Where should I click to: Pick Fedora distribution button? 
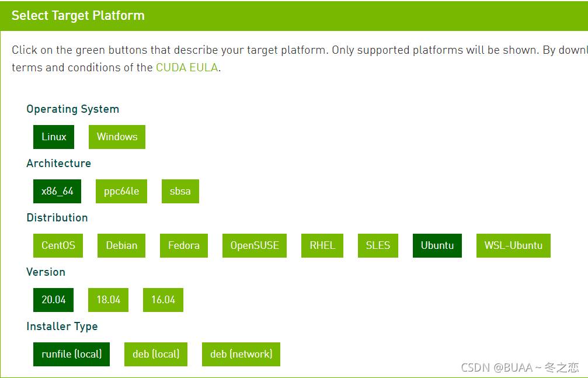tap(184, 246)
